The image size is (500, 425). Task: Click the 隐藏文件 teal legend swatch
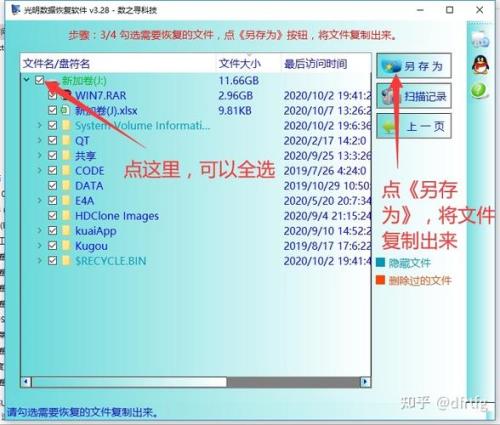pyautogui.click(x=380, y=262)
